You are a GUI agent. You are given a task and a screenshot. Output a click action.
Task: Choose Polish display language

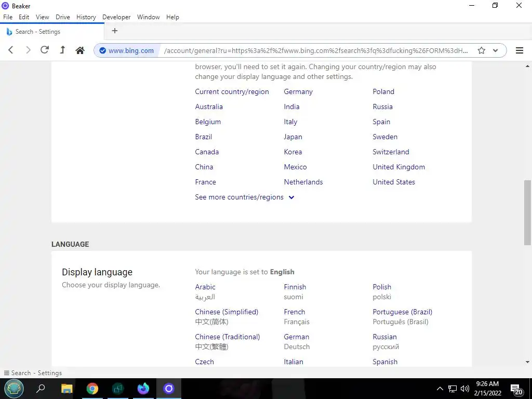[382, 287]
